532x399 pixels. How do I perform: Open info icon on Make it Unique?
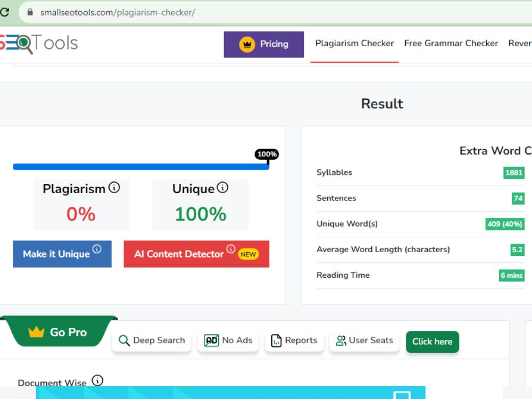(x=97, y=249)
